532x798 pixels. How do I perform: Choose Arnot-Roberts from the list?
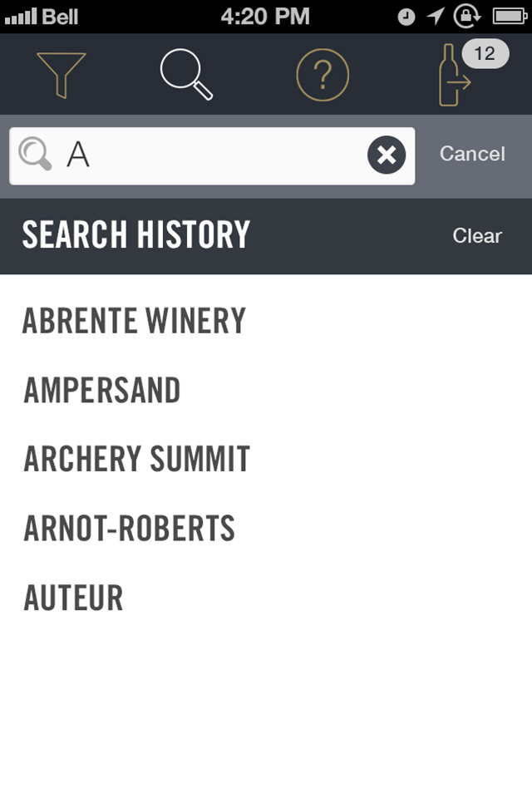click(x=266, y=528)
